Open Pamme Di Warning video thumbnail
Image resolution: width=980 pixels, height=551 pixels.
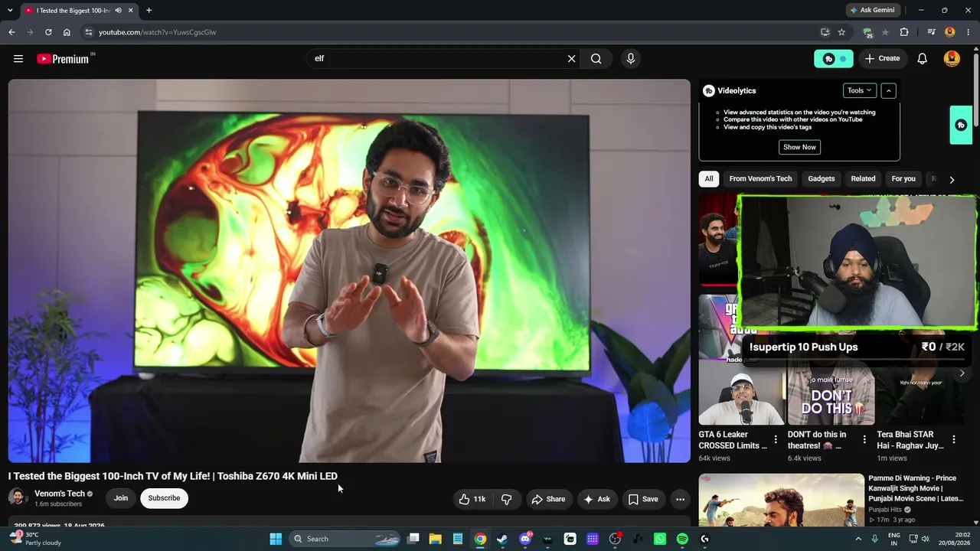(781, 500)
